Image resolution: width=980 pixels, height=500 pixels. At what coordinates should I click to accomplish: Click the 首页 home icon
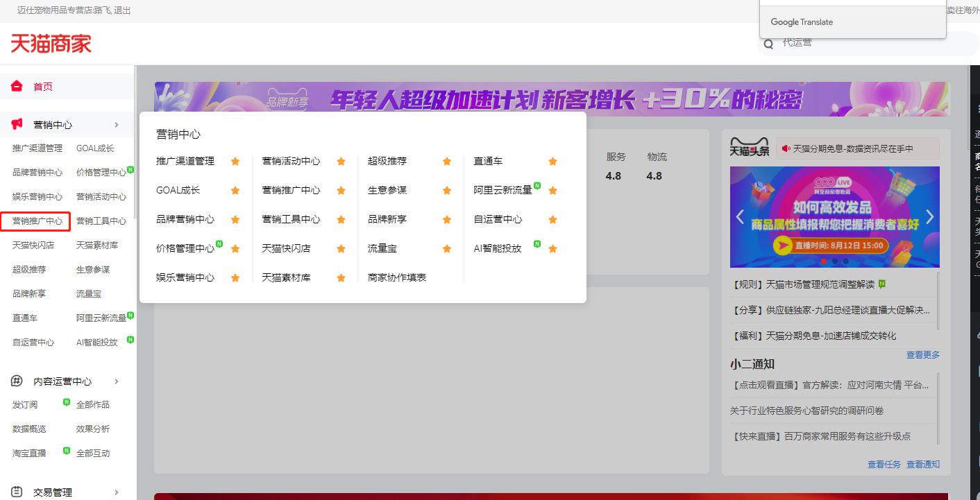17,86
